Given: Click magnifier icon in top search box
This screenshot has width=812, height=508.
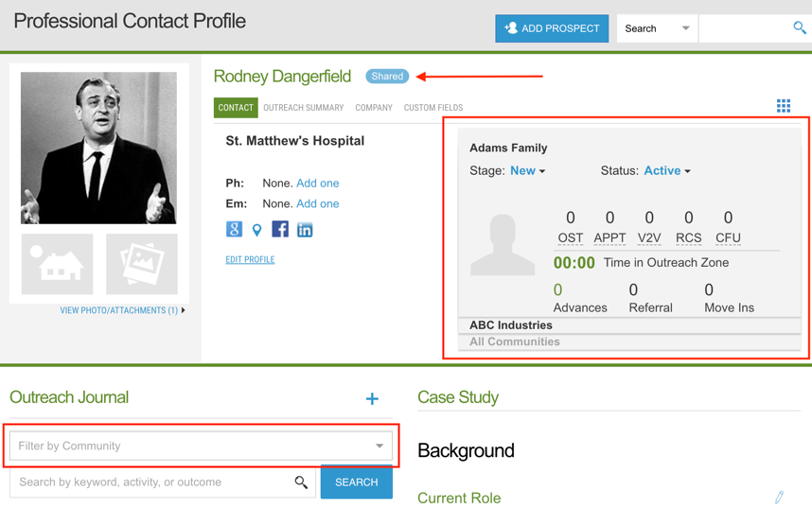Looking at the screenshot, I should pos(800,27).
